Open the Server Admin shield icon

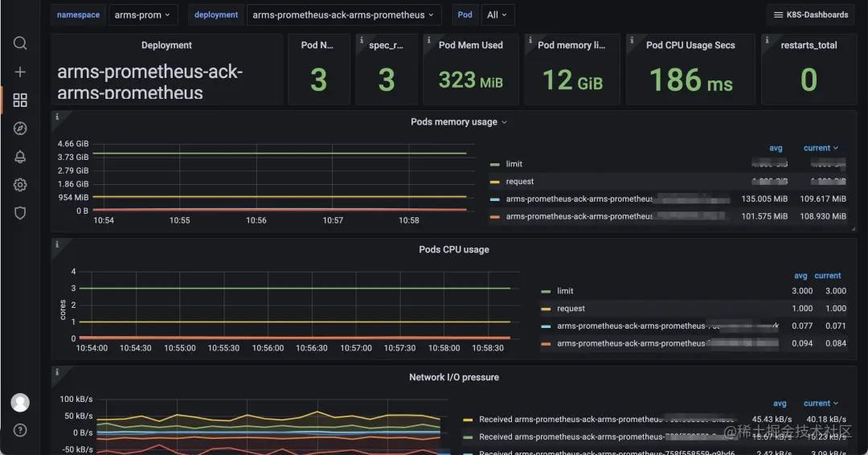[x=20, y=213]
